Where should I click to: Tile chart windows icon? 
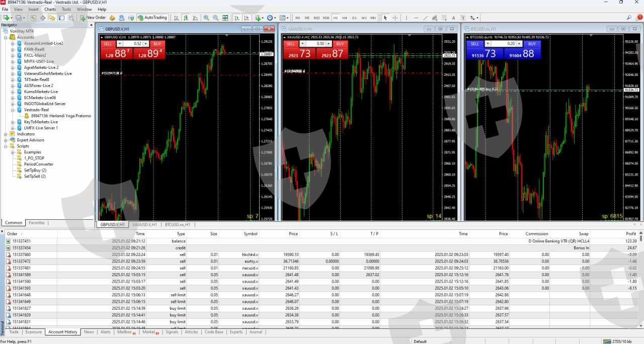click(225, 18)
